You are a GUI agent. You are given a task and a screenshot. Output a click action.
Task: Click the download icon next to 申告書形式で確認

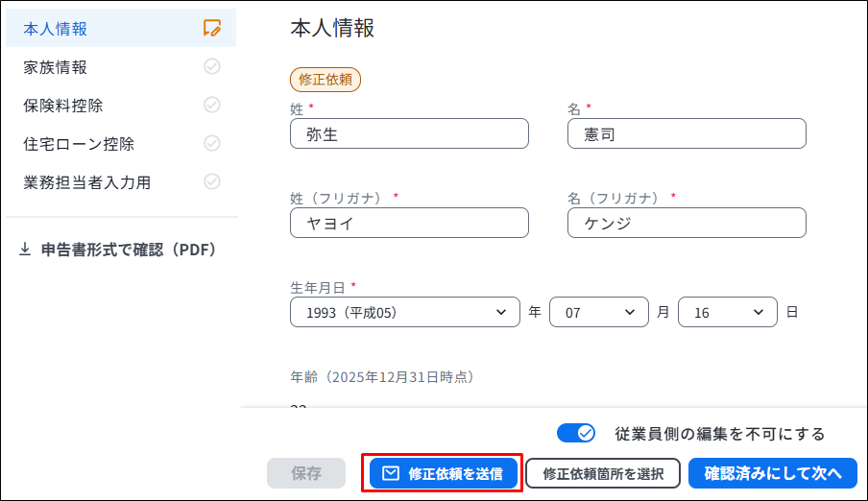click(x=25, y=250)
